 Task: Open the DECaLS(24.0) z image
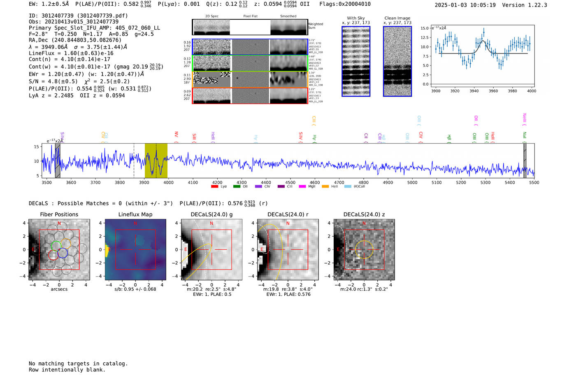coord(364,250)
